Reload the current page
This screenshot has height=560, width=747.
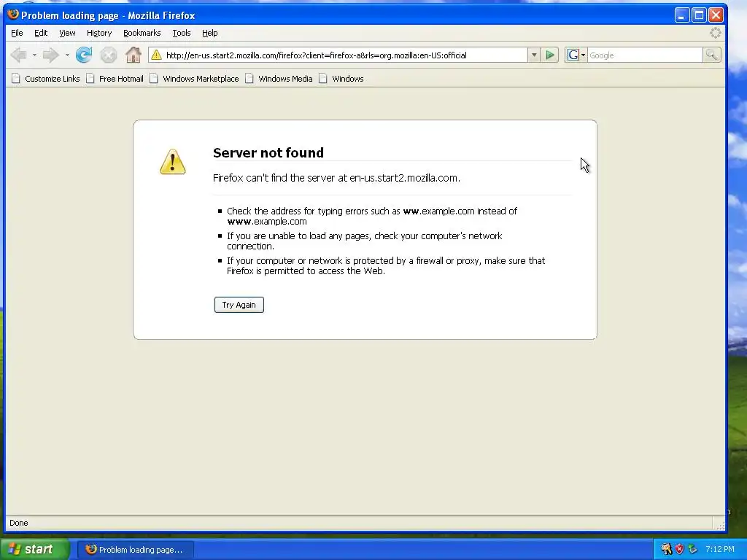click(x=84, y=55)
